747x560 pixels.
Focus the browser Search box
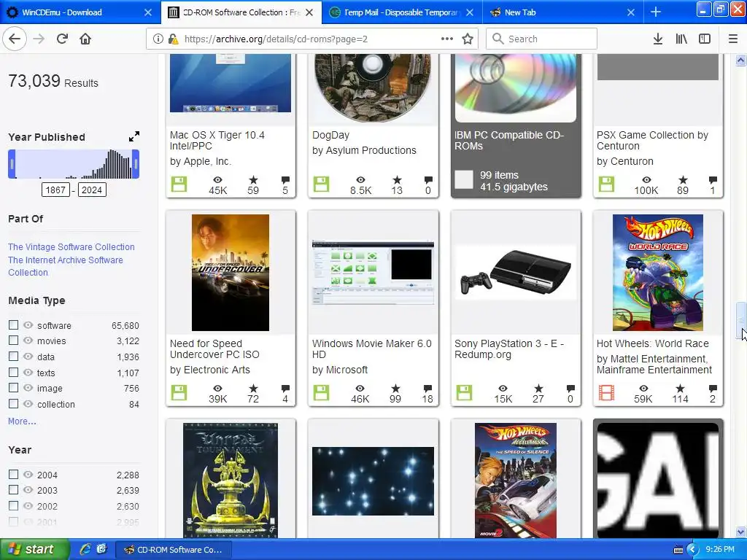[x=542, y=39]
